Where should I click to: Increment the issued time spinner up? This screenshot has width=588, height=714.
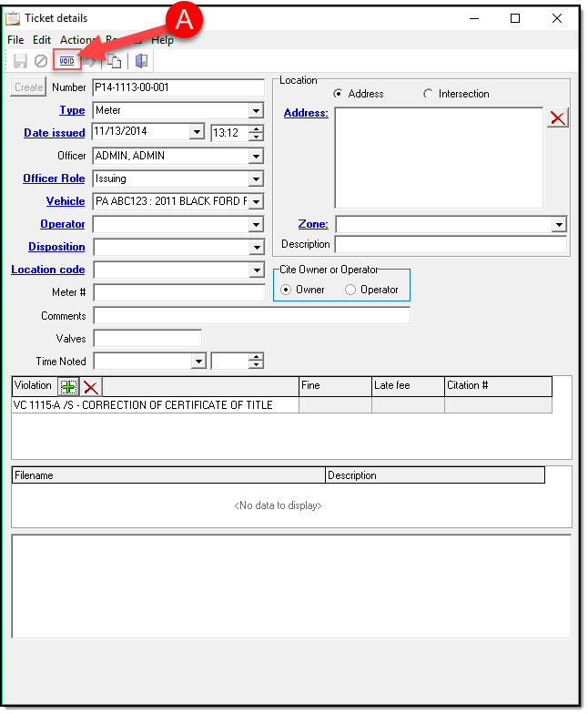click(256, 128)
